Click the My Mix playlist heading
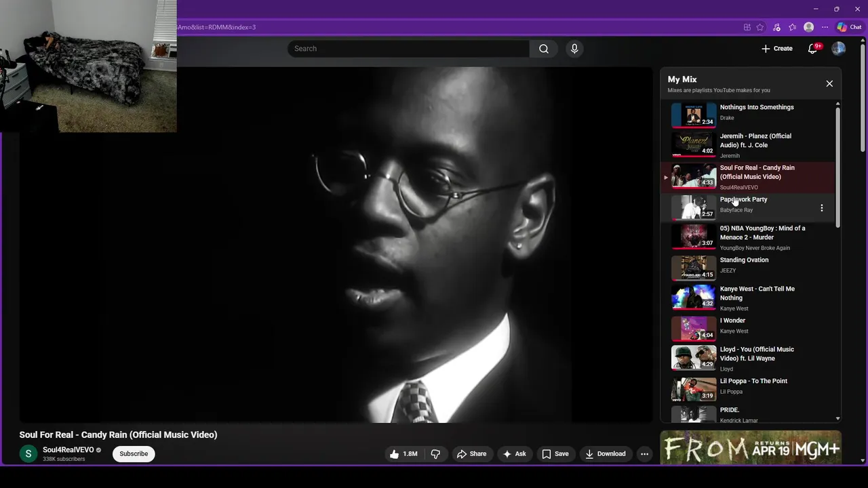 [x=682, y=79]
